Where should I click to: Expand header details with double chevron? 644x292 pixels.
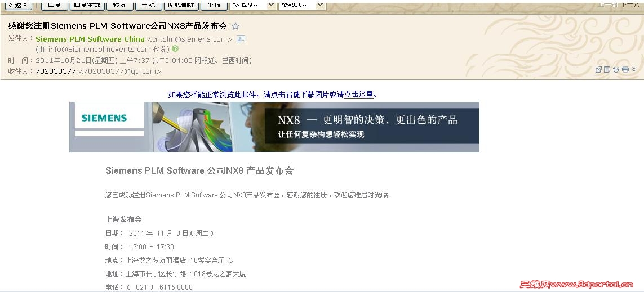[634, 69]
